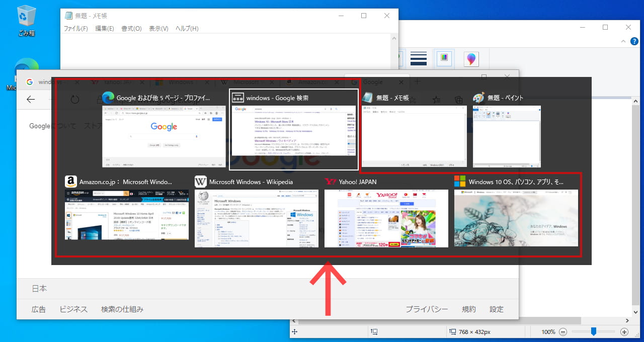Open Edge collections icon
This screenshot has width=644, height=342.
coord(458,100)
